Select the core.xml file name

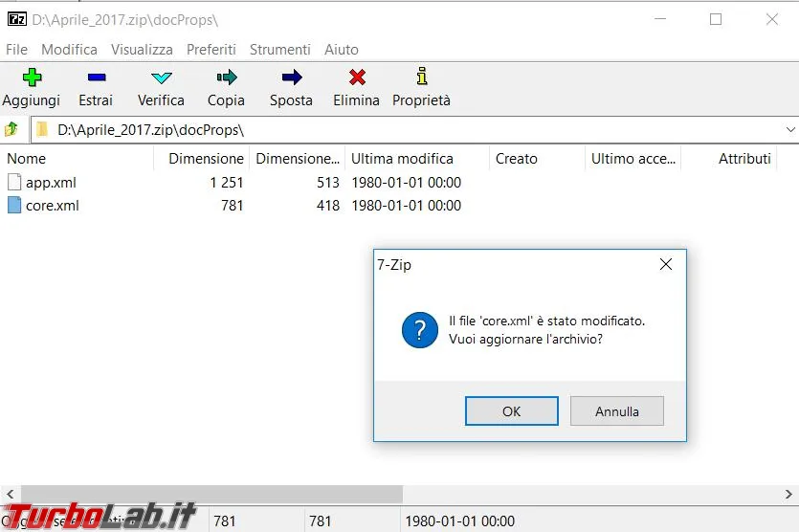[53, 206]
